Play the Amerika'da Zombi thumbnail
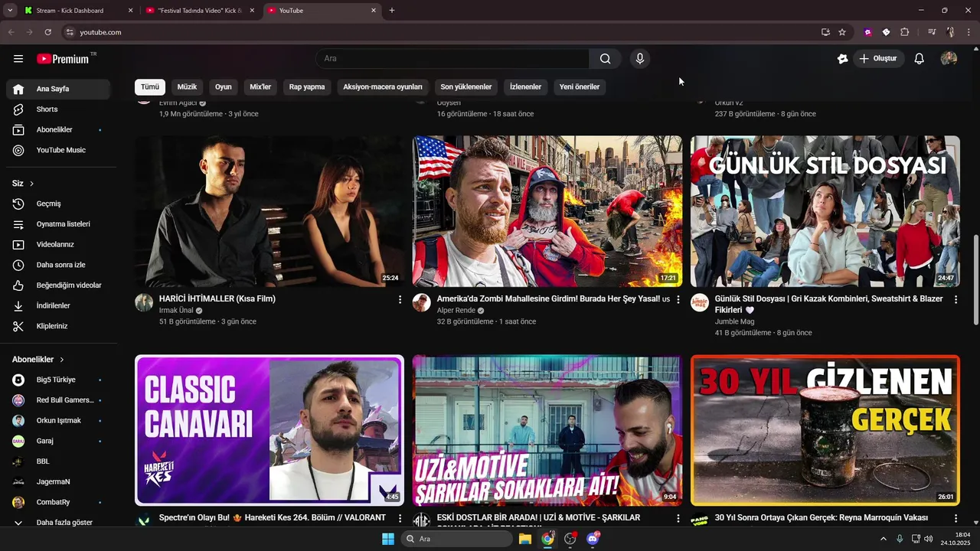This screenshot has width=980, height=551. point(547,211)
